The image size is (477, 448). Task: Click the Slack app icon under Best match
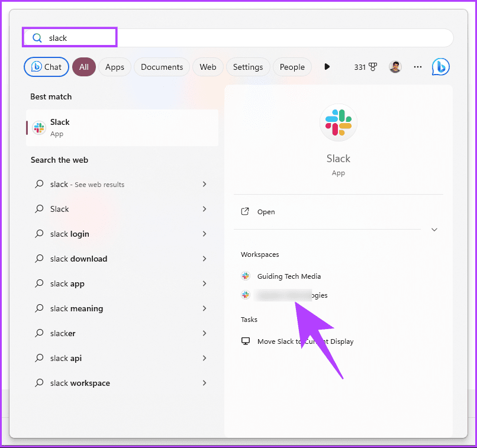(38, 127)
